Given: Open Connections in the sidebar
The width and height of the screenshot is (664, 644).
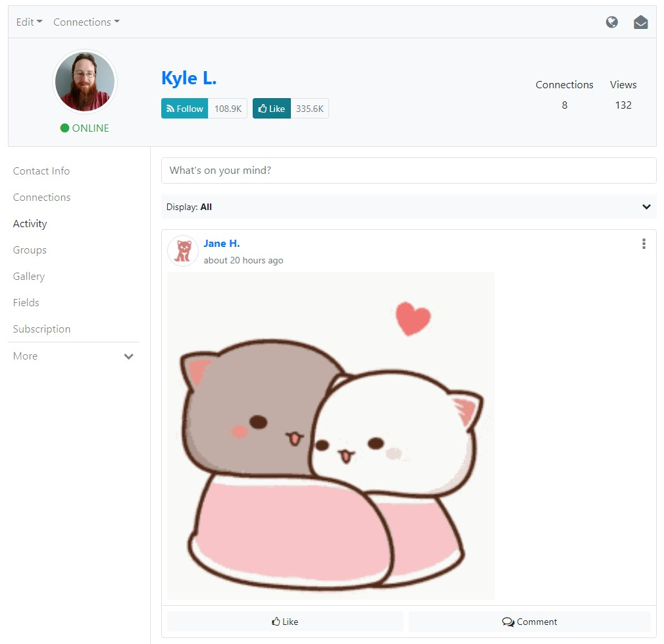Looking at the screenshot, I should point(41,197).
